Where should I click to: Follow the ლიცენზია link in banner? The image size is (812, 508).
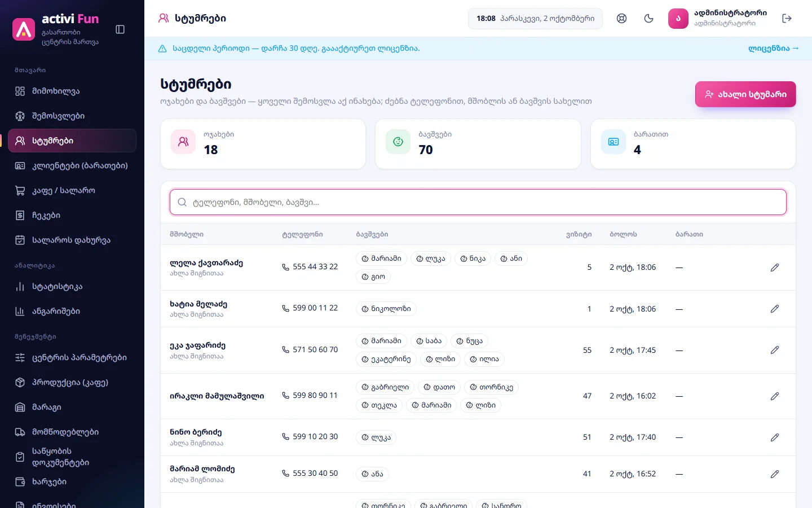pos(773,49)
